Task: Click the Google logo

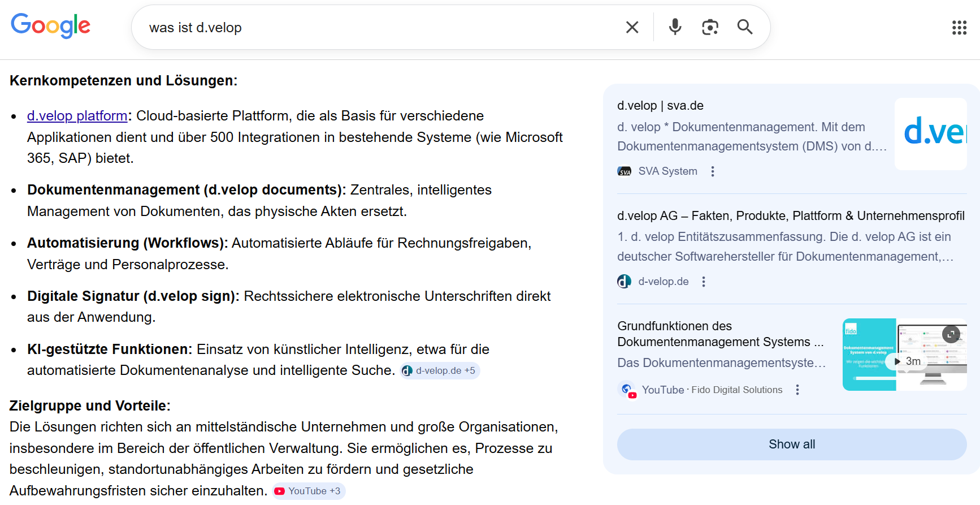Action: click(x=50, y=25)
